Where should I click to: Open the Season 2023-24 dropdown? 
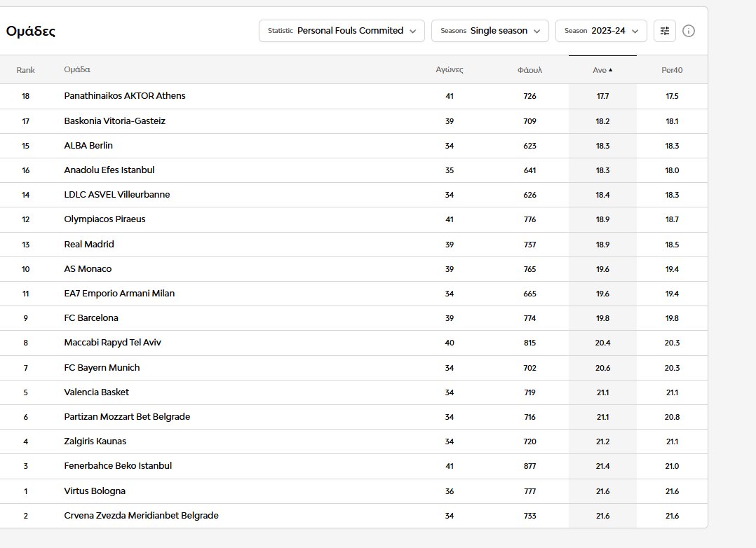601,31
